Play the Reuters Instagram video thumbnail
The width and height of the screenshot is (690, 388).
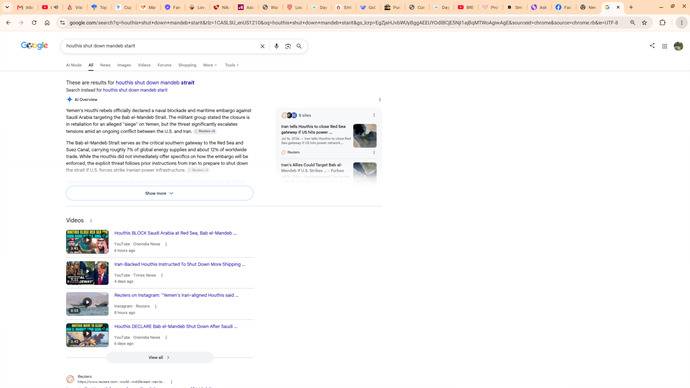tap(87, 304)
